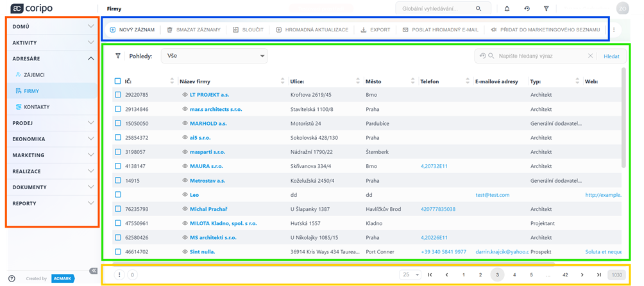Viewport: 644px width, 286px height.
Task: Open the footer three-dots options menu
Action: (x=119, y=275)
